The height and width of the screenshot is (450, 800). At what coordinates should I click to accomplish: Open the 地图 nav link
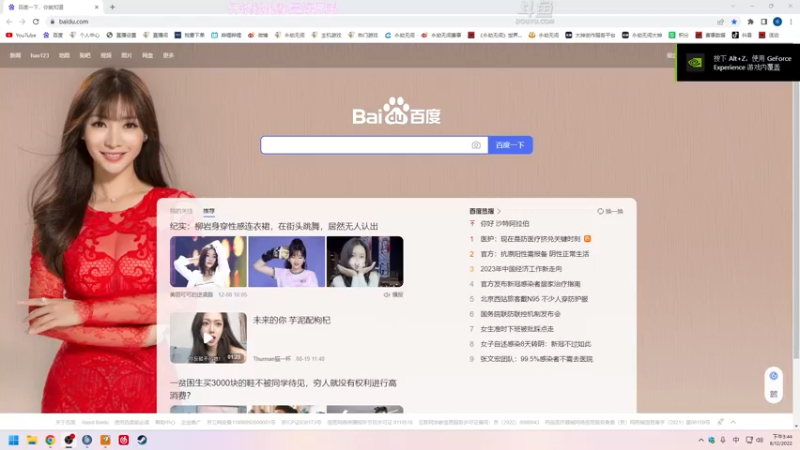(x=64, y=55)
